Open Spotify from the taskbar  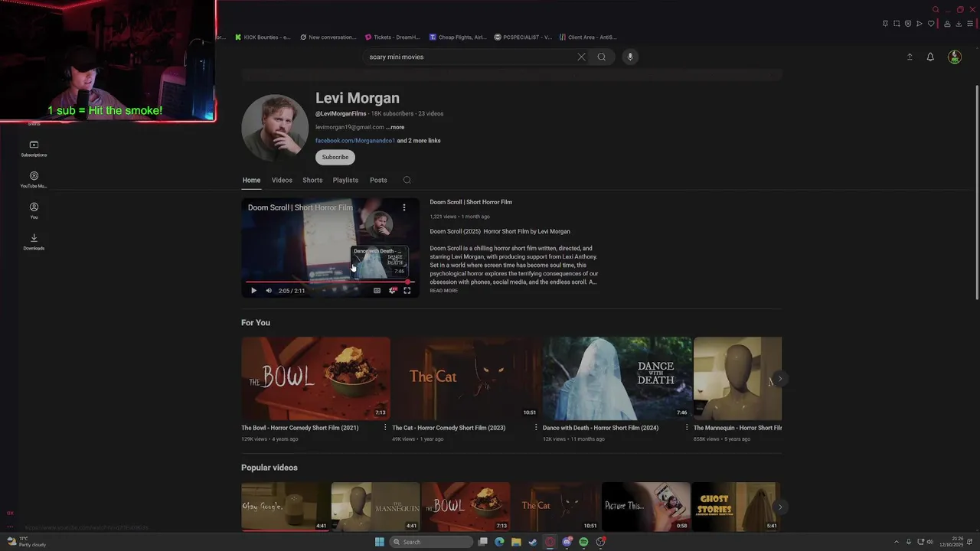583,542
